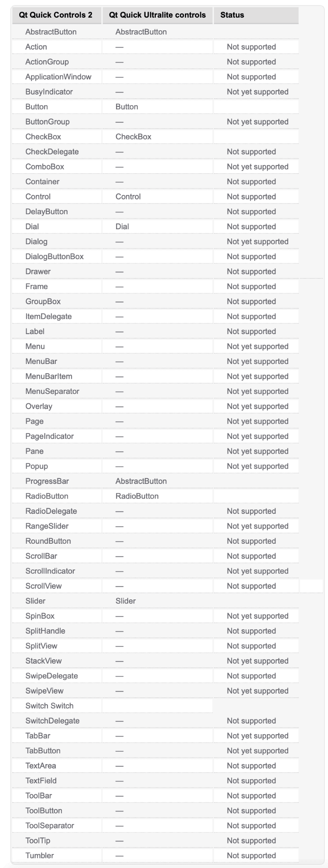Click the Dial link in Ultralite column

point(122,226)
